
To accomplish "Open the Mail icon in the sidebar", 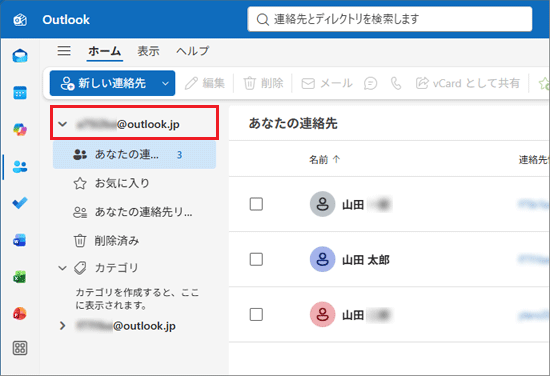I will pos(20,56).
